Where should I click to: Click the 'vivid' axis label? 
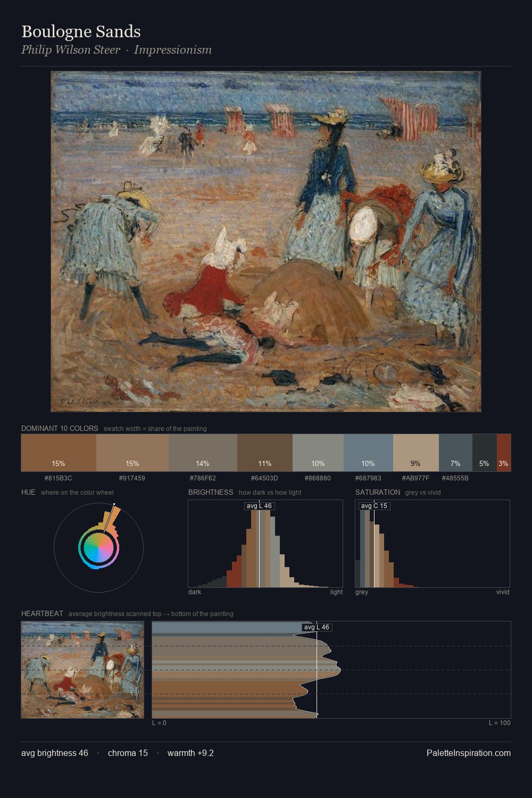(x=503, y=592)
